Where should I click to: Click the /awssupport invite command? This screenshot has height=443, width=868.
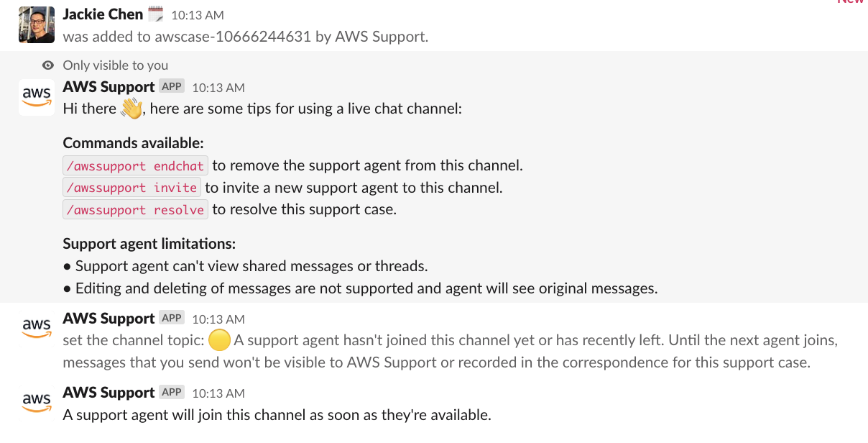[131, 188]
